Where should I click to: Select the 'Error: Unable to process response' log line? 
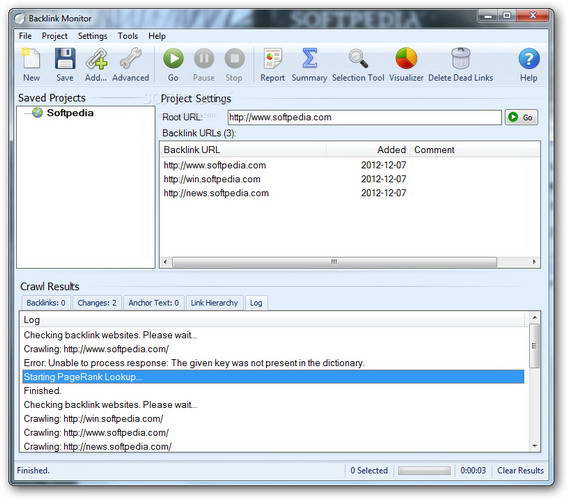(x=273, y=363)
